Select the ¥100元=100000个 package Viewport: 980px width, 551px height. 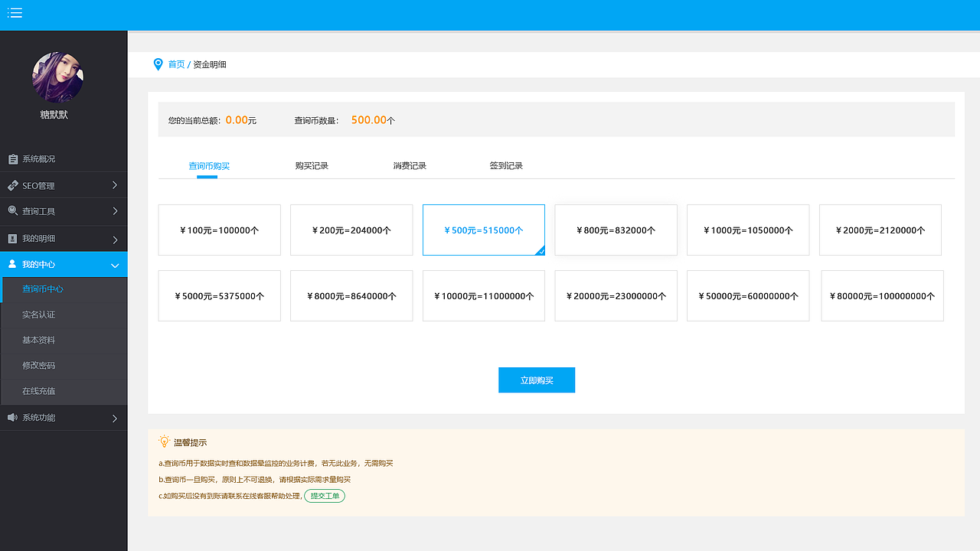click(x=220, y=230)
